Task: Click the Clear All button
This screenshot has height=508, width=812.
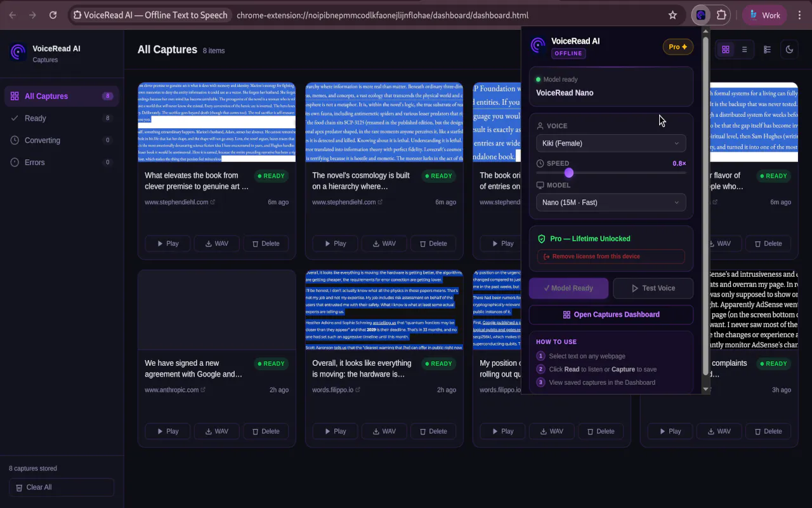Action: tap(62, 487)
